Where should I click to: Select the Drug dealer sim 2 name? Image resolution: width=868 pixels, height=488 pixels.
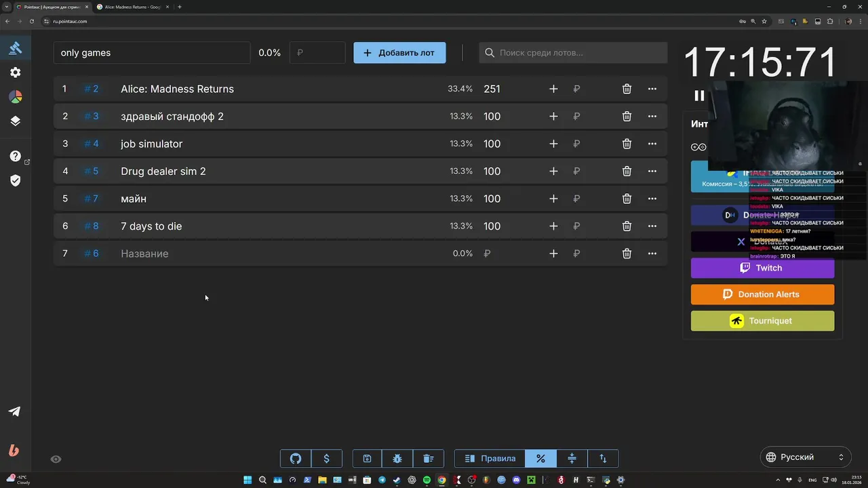coord(163,171)
